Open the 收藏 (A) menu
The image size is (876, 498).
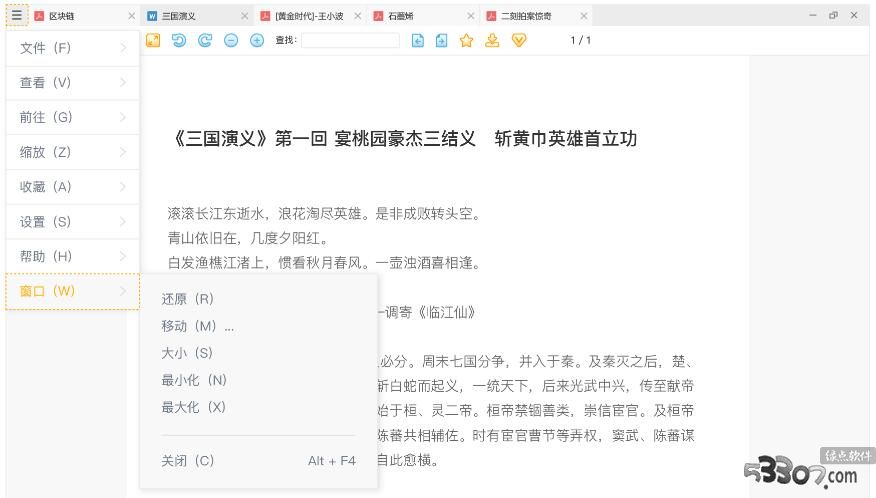73,187
